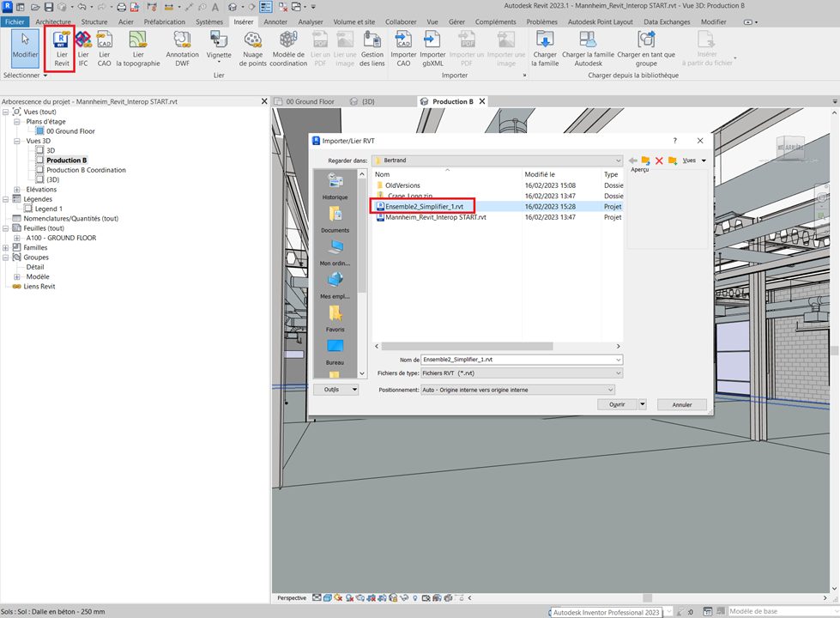Select the Modifier arrow tool
This screenshot has width=840, height=618.
(x=25, y=48)
